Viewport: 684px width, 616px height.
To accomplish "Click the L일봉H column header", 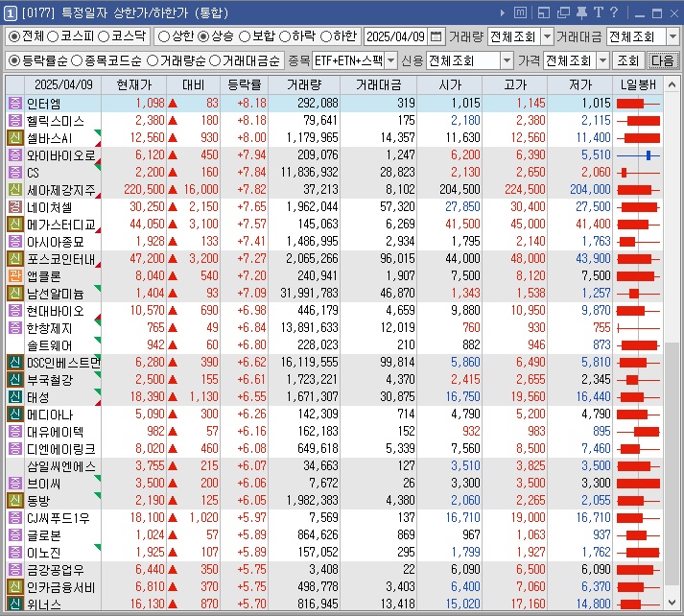I will 638,84.
